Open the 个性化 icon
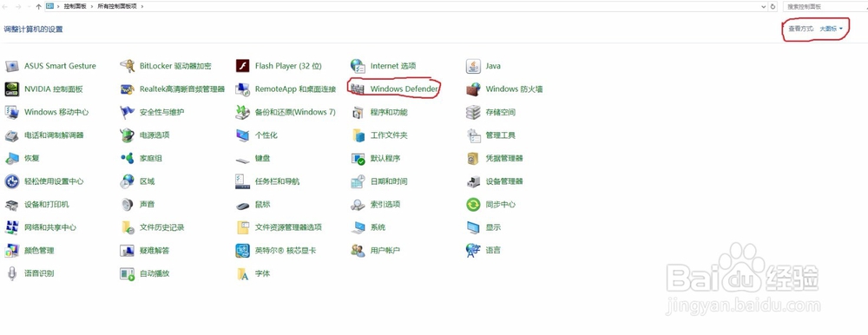 242,135
